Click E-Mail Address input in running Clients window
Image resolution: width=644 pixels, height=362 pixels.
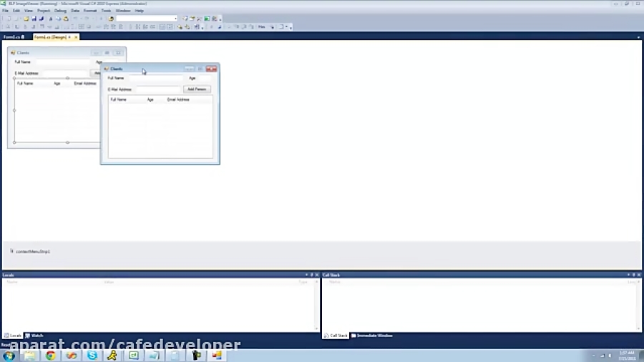158,89
